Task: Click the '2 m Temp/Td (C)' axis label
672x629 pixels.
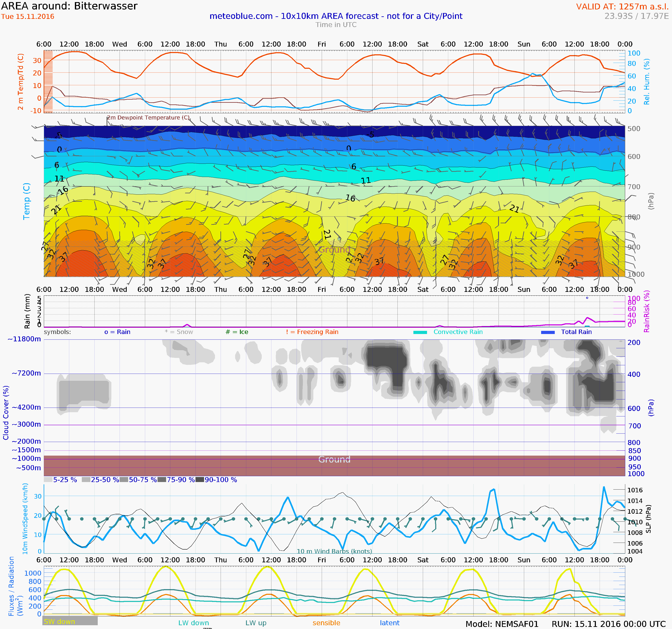Action: point(21,82)
